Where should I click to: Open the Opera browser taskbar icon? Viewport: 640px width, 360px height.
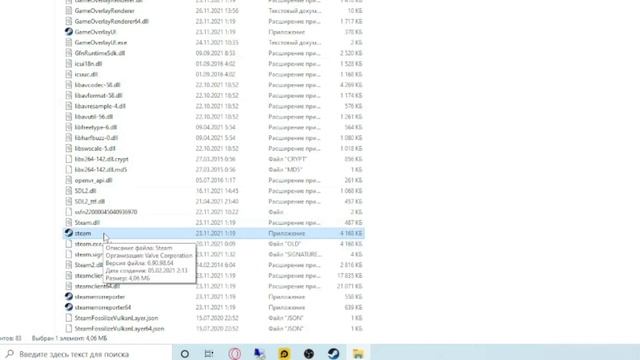[235, 353]
